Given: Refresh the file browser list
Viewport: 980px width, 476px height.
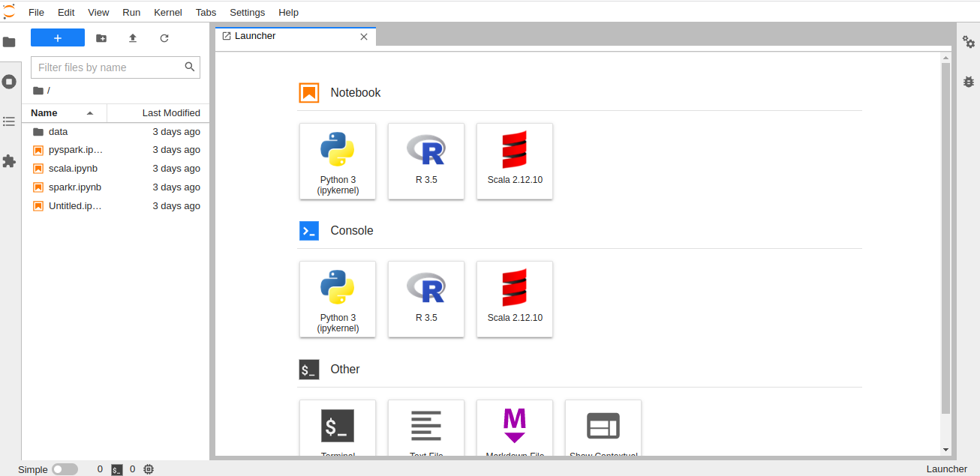Looking at the screenshot, I should pos(164,38).
